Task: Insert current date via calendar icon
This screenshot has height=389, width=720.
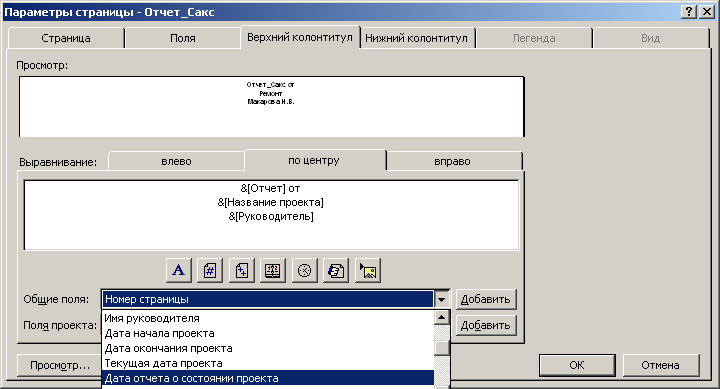Action: point(273,270)
